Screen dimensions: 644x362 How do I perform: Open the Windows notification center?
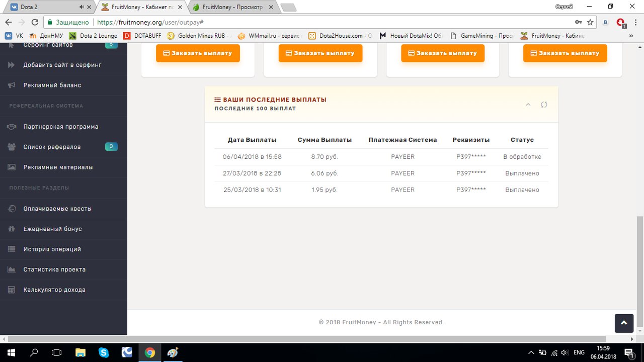click(x=629, y=352)
